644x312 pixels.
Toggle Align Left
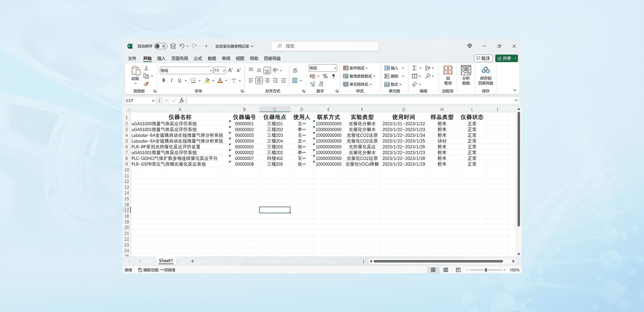(x=251, y=81)
